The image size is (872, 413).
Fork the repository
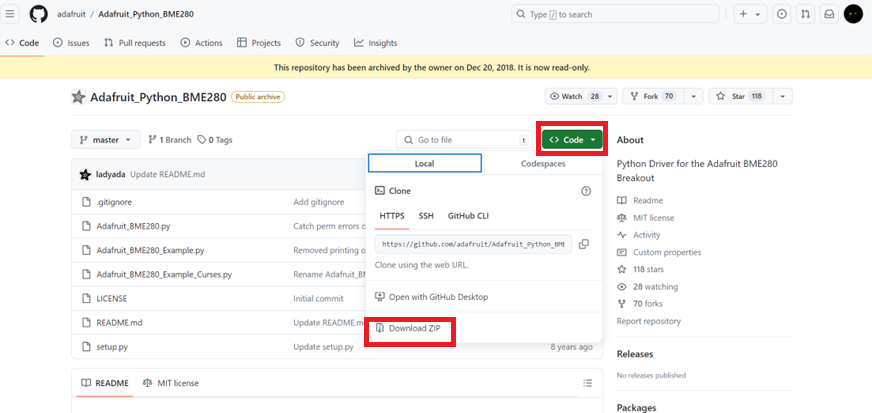pos(653,97)
